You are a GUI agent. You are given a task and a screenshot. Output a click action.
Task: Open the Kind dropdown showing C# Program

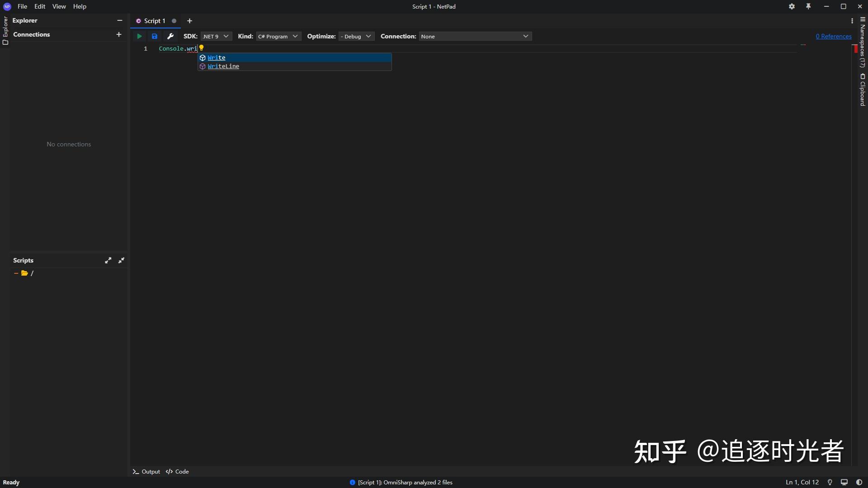(278, 36)
